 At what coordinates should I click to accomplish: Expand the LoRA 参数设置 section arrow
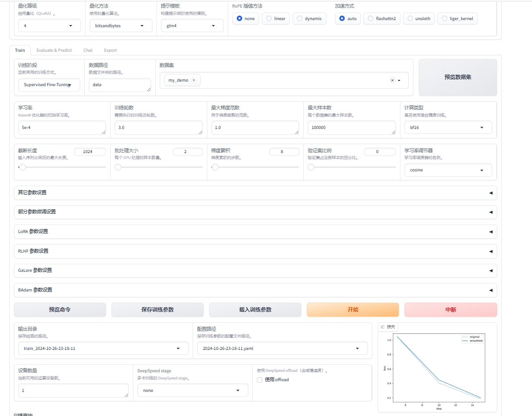pos(491,232)
